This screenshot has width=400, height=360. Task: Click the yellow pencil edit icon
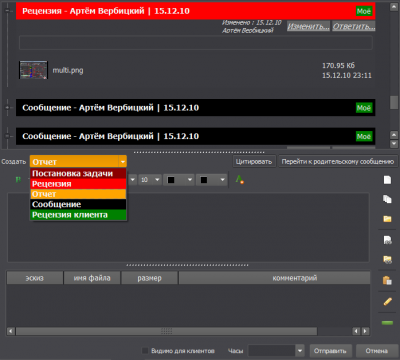387,302
